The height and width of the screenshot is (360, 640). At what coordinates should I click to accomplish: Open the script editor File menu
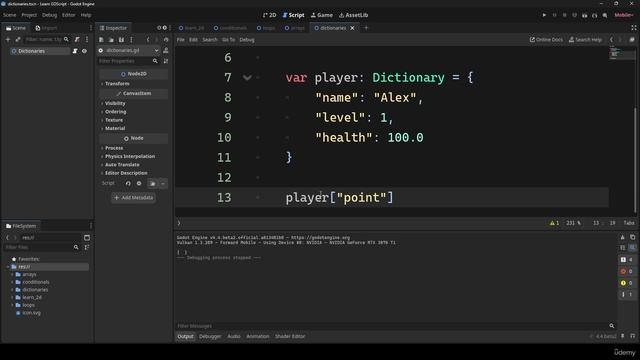click(181, 40)
